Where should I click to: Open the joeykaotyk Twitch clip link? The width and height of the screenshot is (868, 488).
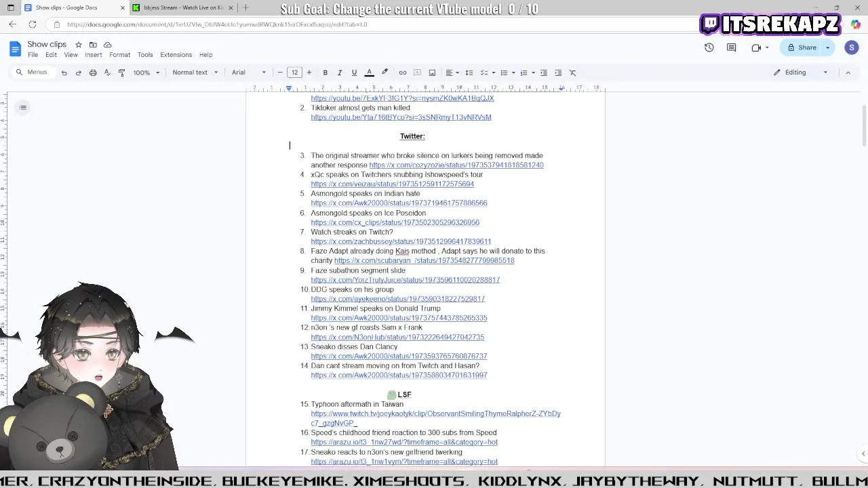435,418
